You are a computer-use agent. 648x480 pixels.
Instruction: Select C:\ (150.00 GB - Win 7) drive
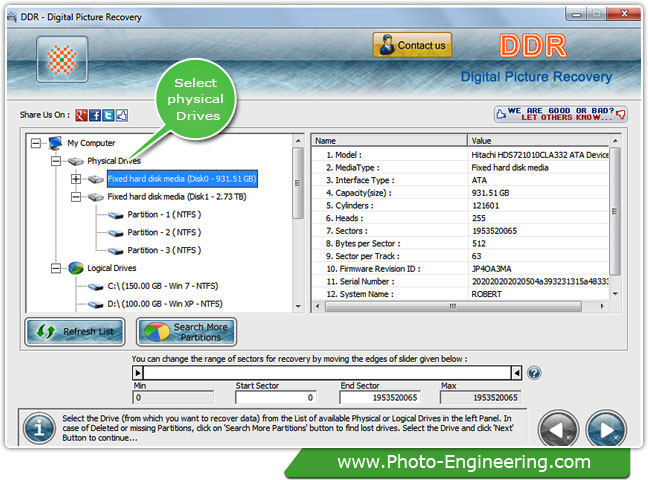pos(162,286)
